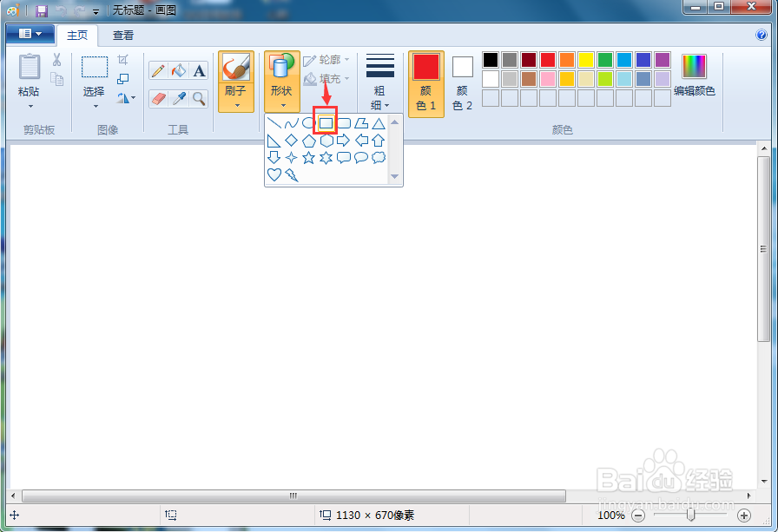Screen dimensions: 778x532
Task: Choose the Right arrow shape
Action: coord(343,141)
